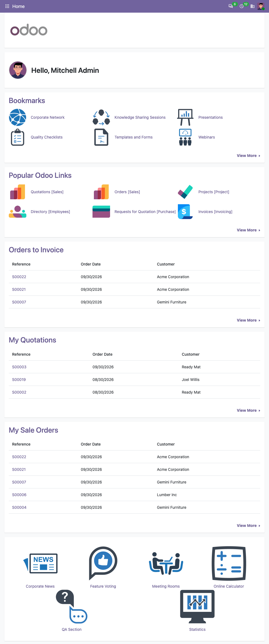269x644 pixels.
Task: Open Invoices [Invoicing] text link
Action: [x=215, y=212]
